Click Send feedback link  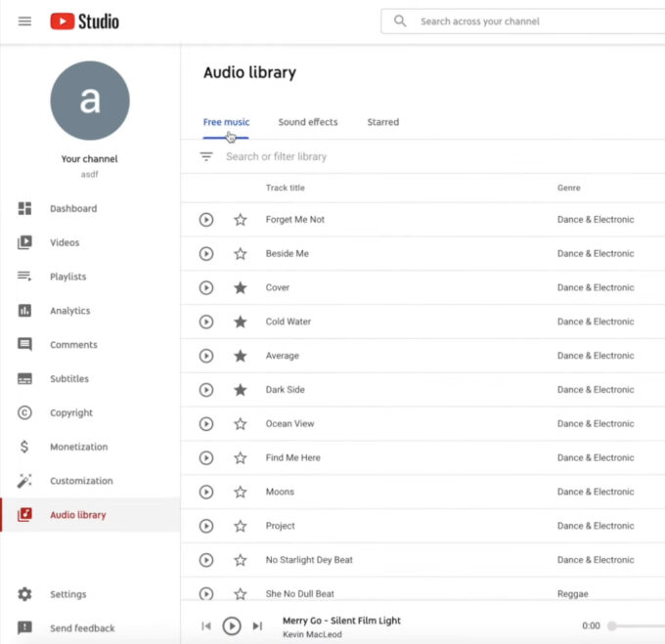pos(82,628)
